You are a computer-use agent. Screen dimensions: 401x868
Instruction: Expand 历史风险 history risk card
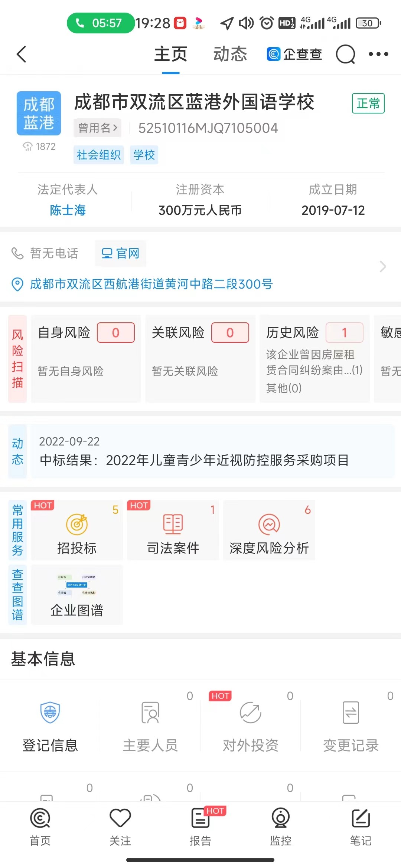314,358
